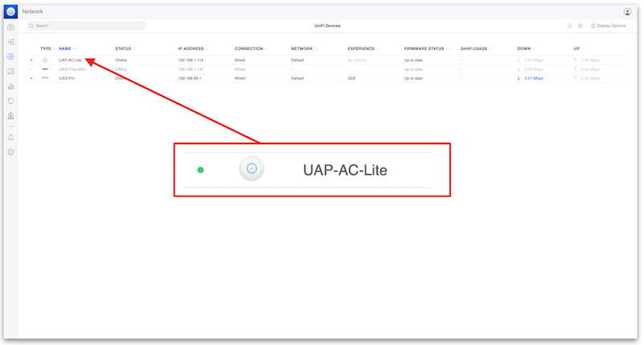Click the Default network cell of UAP-AC-Lite
This screenshot has width=644, height=345.
pos(297,60)
